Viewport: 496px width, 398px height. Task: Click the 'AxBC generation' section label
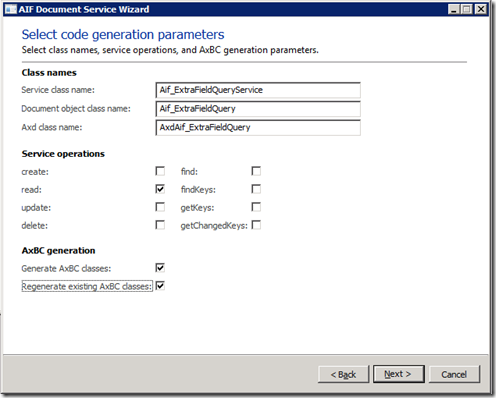point(58,250)
